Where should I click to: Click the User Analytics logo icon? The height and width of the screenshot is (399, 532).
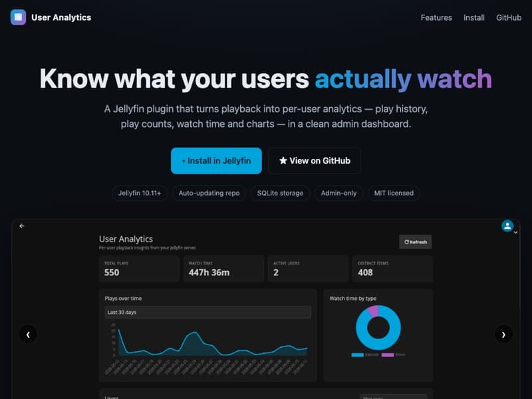18,17
